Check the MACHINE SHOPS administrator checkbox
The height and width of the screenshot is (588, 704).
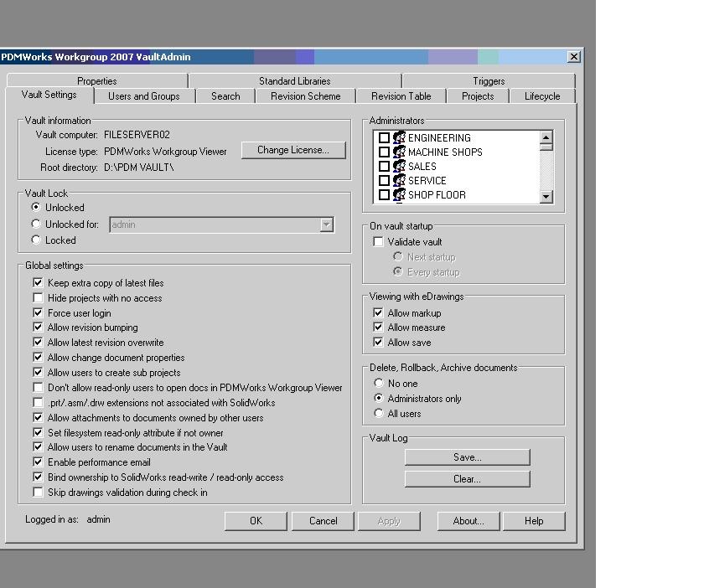[384, 152]
